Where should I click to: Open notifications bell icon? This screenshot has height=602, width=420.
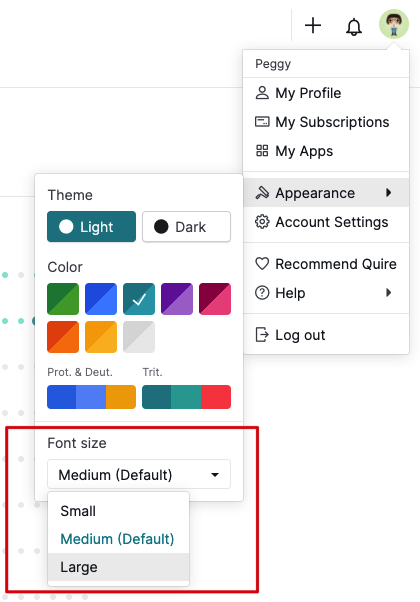tap(354, 26)
